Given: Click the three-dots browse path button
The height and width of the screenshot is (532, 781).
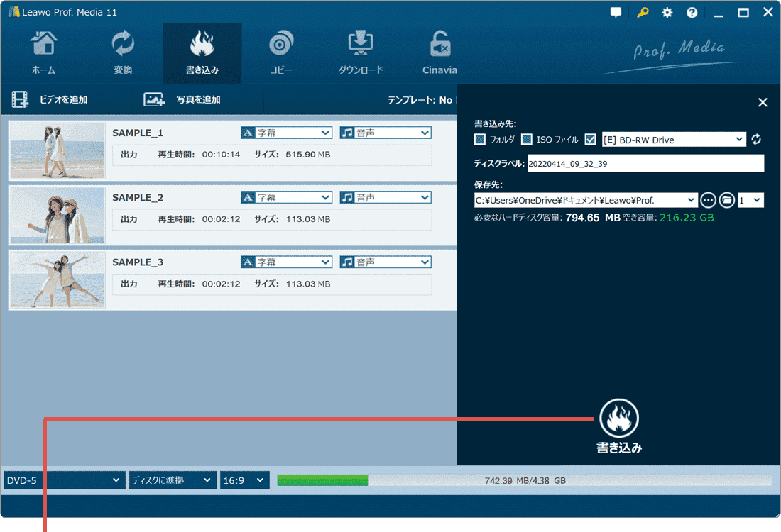Looking at the screenshot, I should [x=708, y=200].
